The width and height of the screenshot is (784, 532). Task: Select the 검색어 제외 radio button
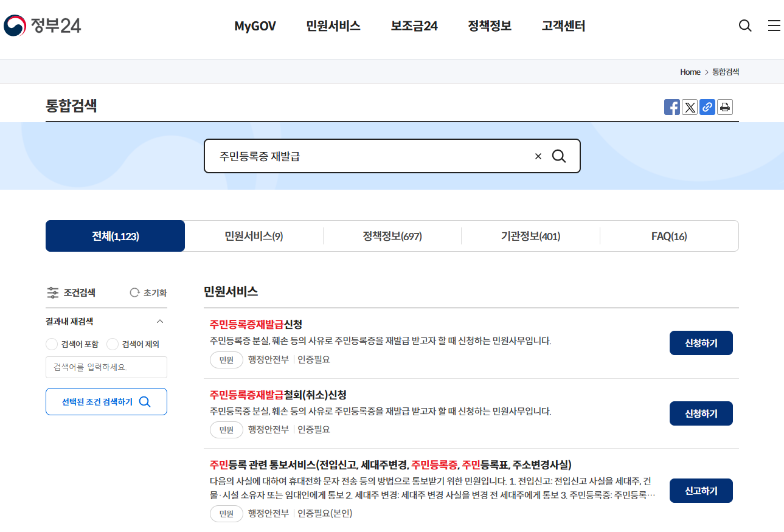[113, 344]
